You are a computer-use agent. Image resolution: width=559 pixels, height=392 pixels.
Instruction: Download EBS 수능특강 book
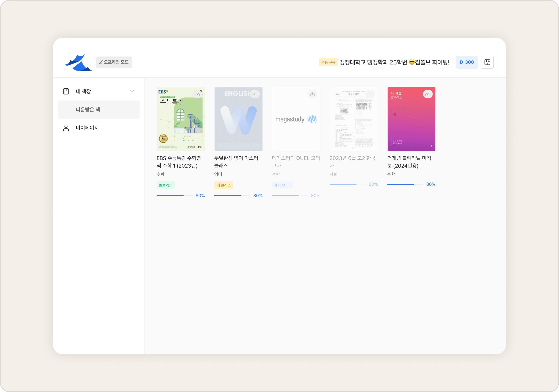click(x=197, y=94)
